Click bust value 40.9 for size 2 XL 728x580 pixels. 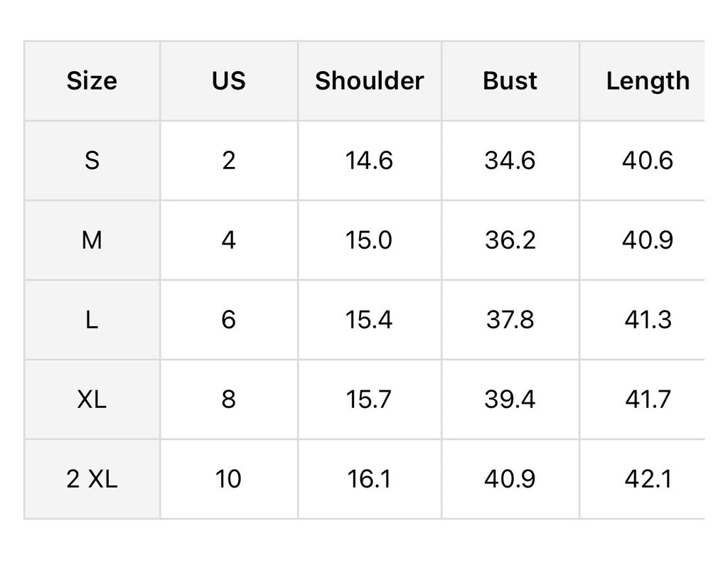click(510, 479)
